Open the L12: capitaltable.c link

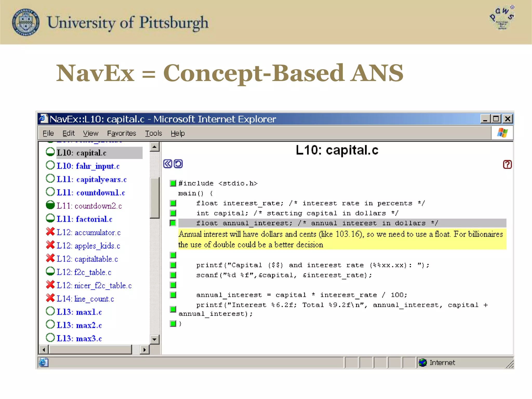[x=87, y=259]
